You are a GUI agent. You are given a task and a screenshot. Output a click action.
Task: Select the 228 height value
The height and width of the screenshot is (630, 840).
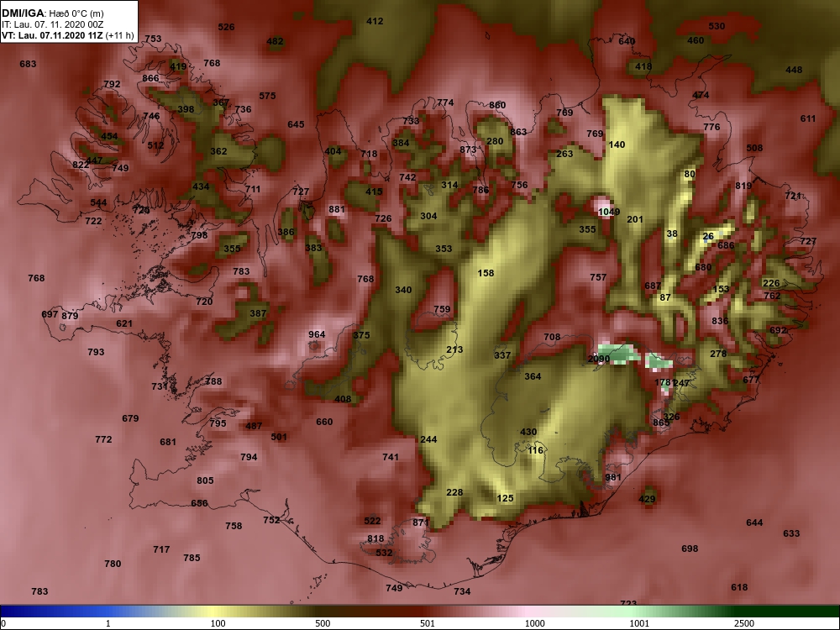pyautogui.click(x=454, y=492)
